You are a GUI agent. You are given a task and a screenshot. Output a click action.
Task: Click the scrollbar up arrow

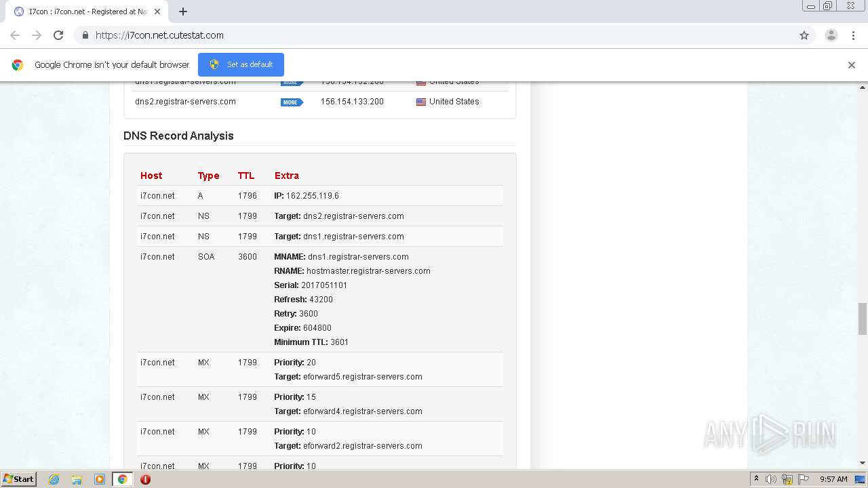[x=863, y=87]
